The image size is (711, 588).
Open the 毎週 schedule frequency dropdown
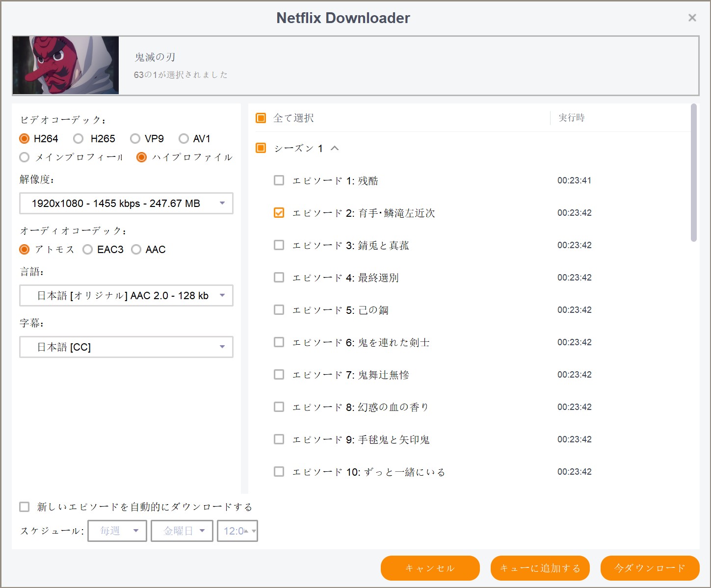coord(117,531)
